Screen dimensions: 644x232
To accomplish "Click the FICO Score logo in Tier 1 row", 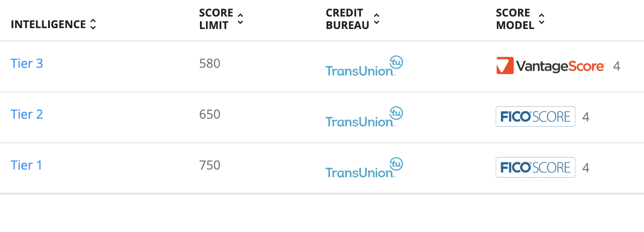I will click(x=535, y=167).
